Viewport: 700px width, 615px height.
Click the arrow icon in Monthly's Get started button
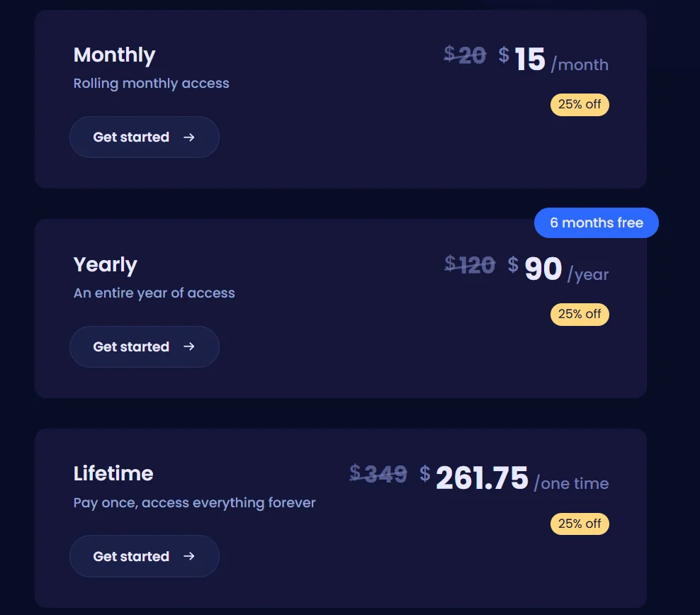pyautogui.click(x=188, y=137)
